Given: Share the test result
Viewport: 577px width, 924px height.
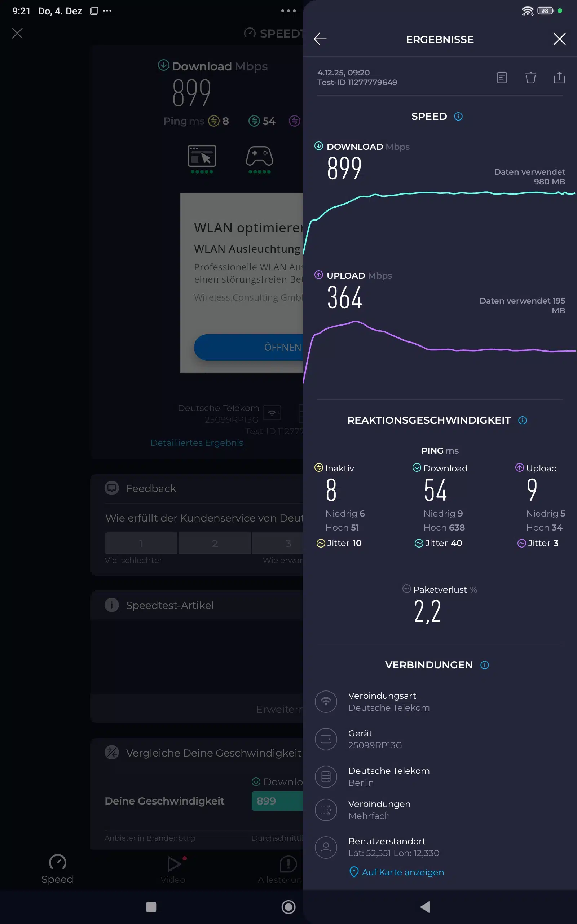Looking at the screenshot, I should (559, 78).
